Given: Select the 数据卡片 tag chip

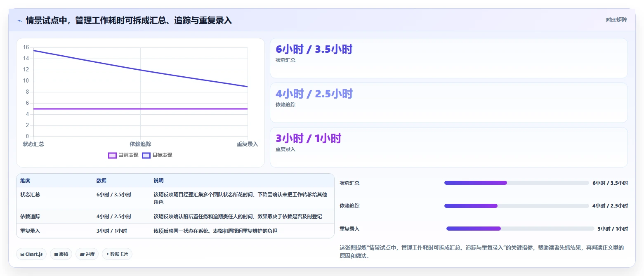Looking at the screenshot, I should click(117, 254).
